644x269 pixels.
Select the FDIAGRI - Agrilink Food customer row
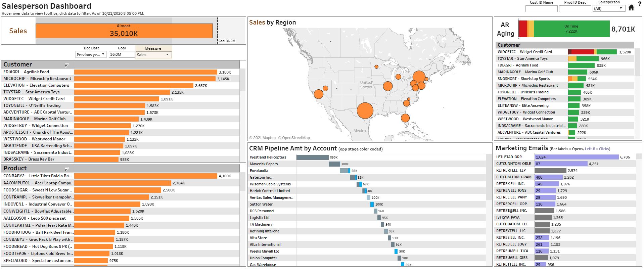pos(121,72)
